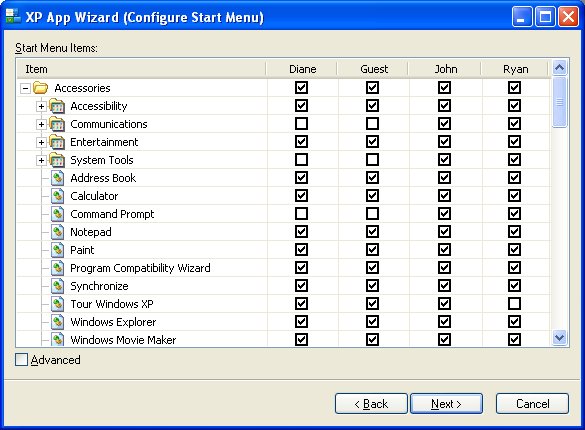Enable System Tools for Guest
The image size is (585, 430).
click(372, 160)
